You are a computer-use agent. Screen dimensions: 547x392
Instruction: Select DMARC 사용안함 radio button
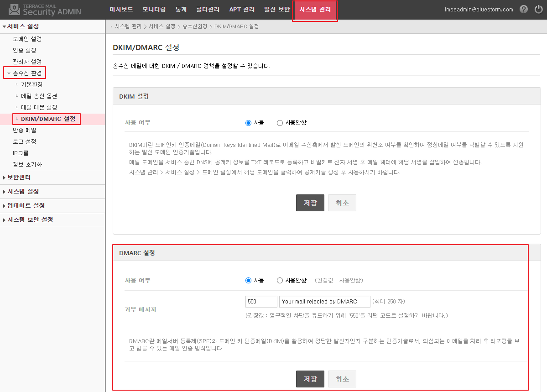tap(280, 280)
